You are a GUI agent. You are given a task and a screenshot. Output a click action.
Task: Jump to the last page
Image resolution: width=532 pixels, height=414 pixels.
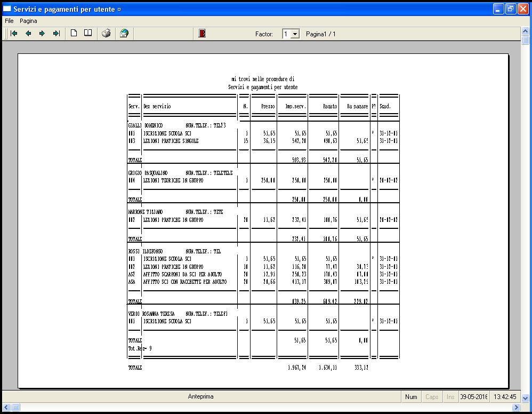click(x=57, y=33)
